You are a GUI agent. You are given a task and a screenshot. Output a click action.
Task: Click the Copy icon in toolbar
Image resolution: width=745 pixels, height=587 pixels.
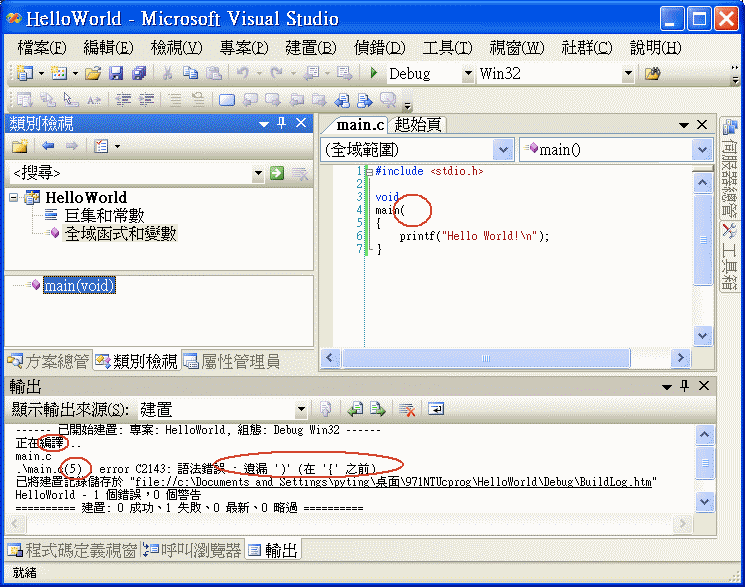pyautogui.click(x=191, y=73)
